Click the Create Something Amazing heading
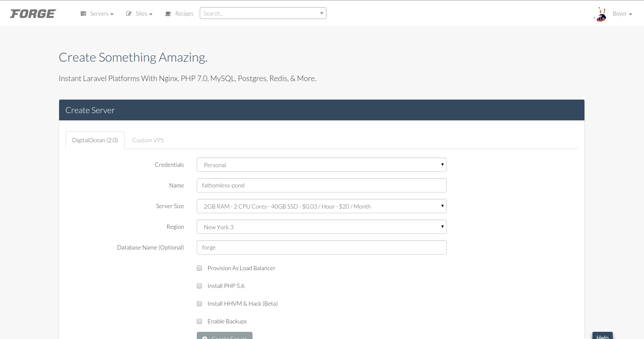644x339 pixels. pyautogui.click(x=133, y=57)
